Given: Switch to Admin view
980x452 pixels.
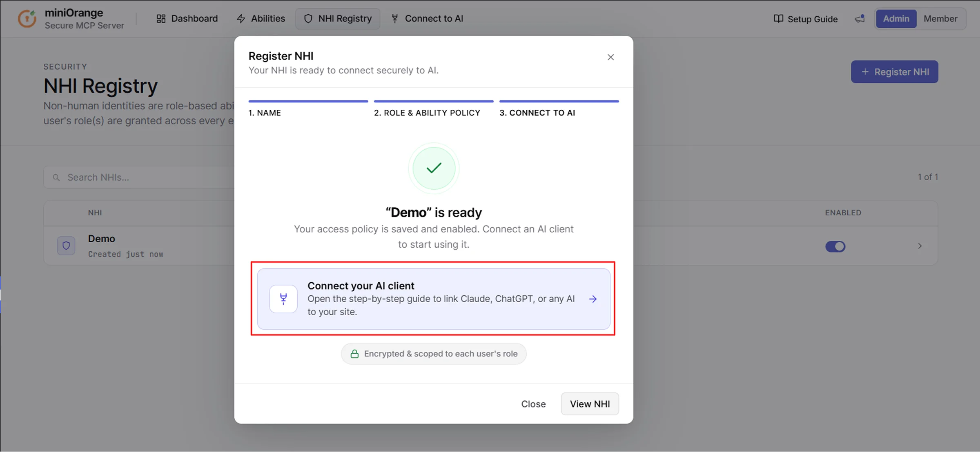Looking at the screenshot, I should point(896,19).
